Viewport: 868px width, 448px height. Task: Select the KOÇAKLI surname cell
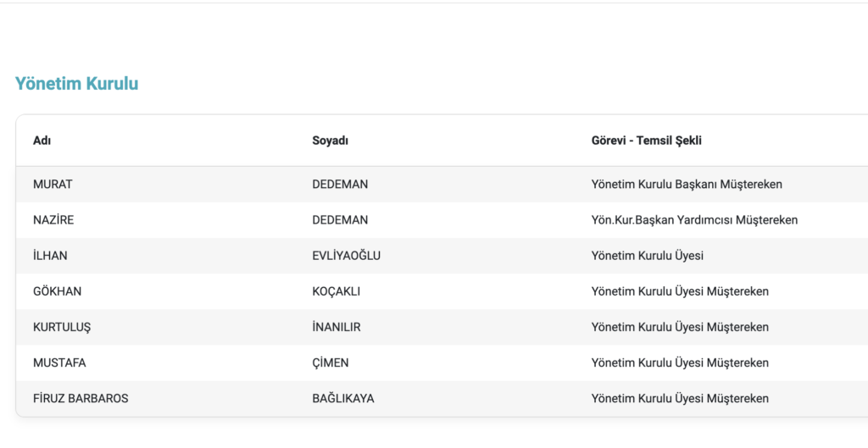(336, 291)
